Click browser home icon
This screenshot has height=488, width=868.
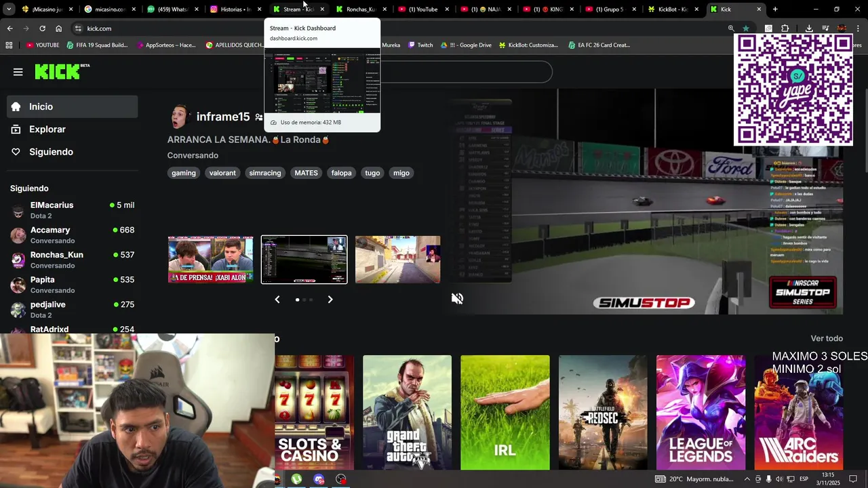[x=58, y=28]
